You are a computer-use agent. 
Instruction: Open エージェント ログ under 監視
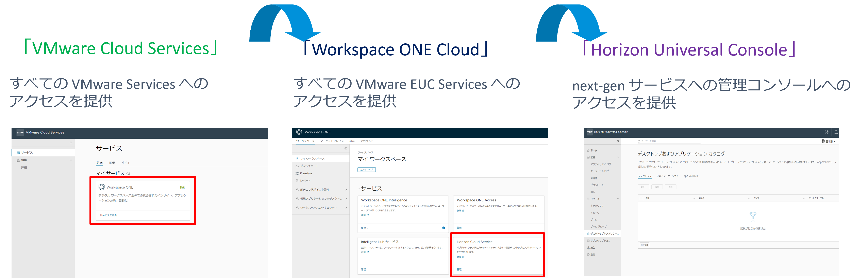coord(599,171)
